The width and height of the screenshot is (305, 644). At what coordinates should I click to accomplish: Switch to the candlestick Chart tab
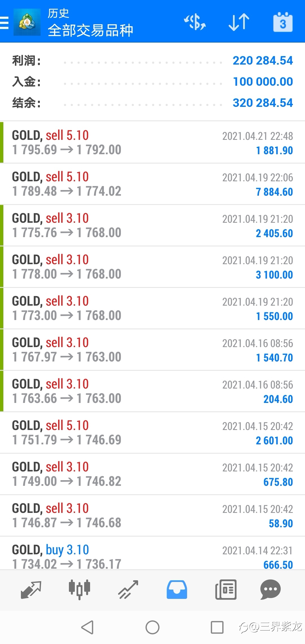click(x=79, y=590)
